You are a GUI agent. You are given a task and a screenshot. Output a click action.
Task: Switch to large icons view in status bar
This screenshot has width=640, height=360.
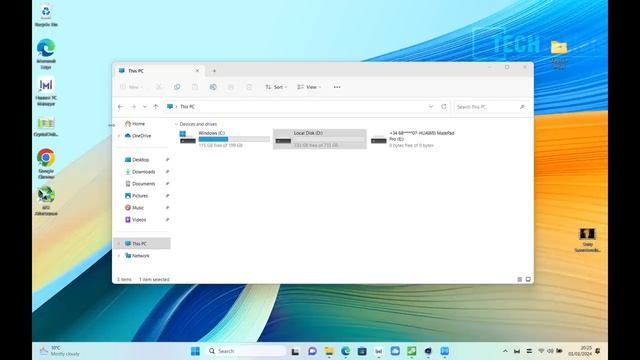[528, 280]
